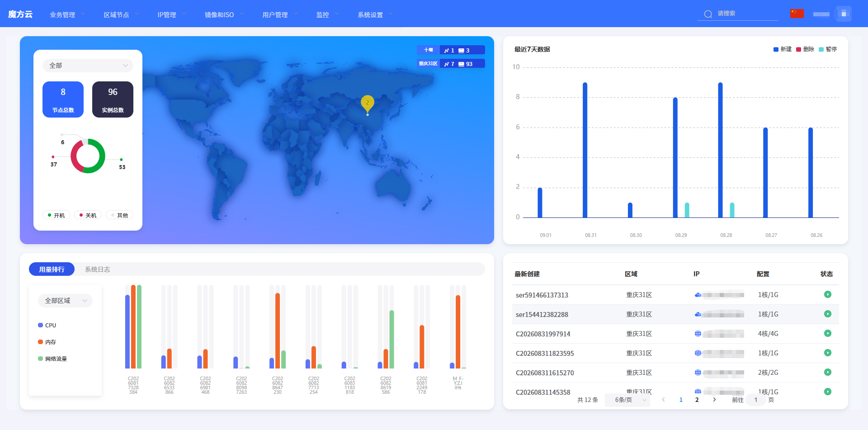The width and height of the screenshot is (868, 430).
Task: Click the C2026081 7328384 usage bar group
Action: pos(133,326)
